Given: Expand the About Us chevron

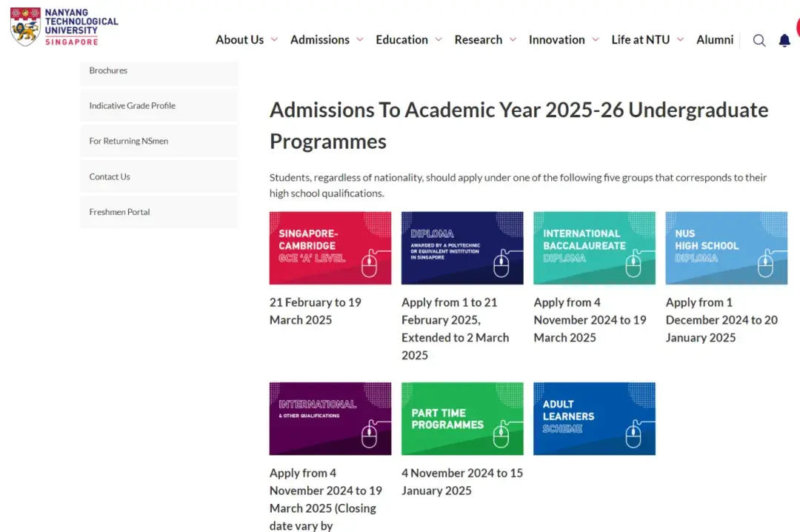Looking at the screenshot, I should [x=274, y=40].
